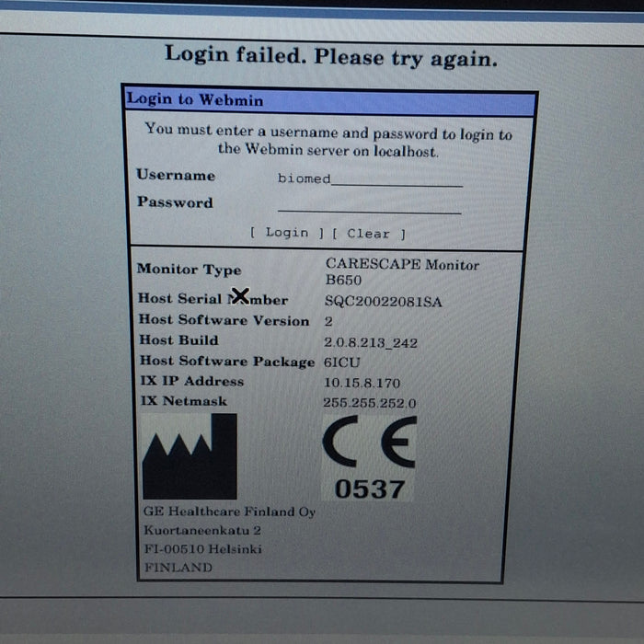Click the Username label

176,175
